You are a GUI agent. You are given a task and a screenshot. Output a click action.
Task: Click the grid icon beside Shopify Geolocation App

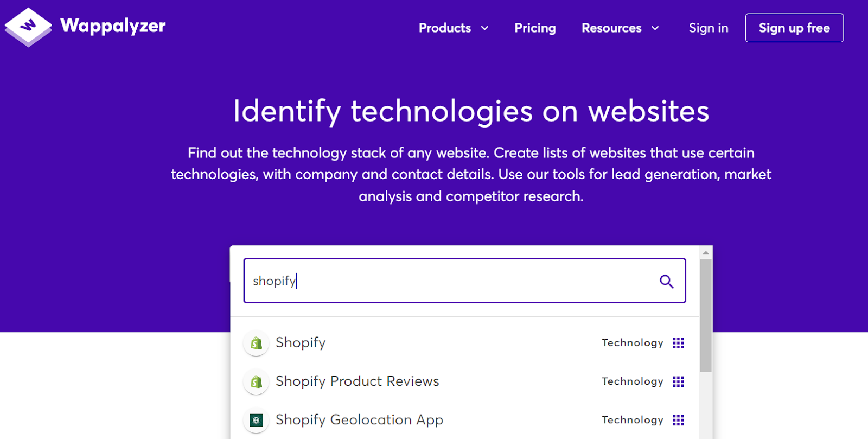pyautogui.click(x=678, y=419)
